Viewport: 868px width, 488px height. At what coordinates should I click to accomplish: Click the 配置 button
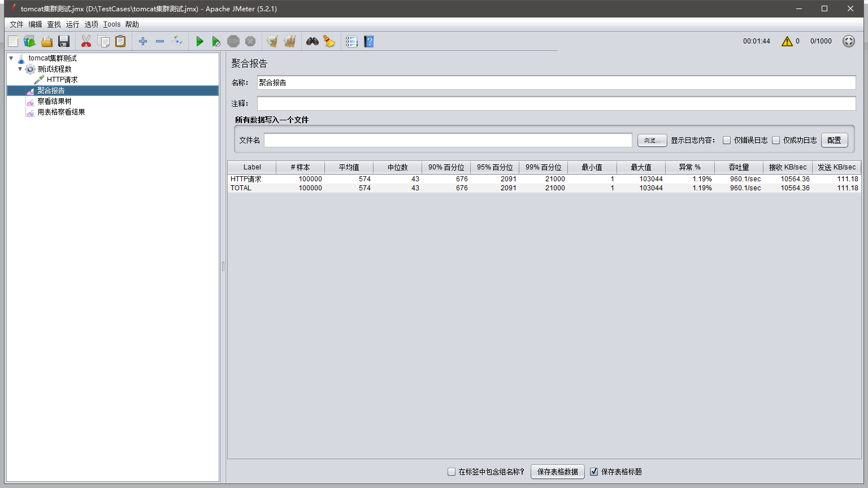(834, 140)
